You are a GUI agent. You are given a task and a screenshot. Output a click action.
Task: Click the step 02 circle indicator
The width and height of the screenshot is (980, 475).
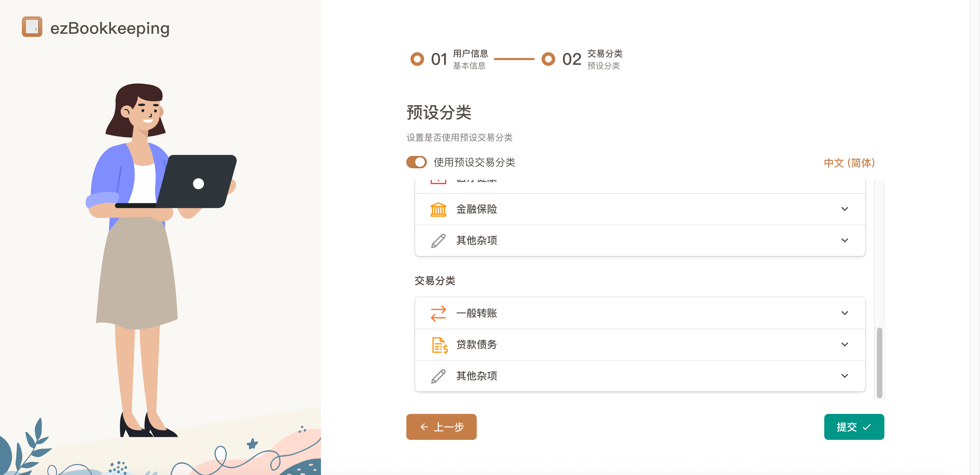click(548, 59)
